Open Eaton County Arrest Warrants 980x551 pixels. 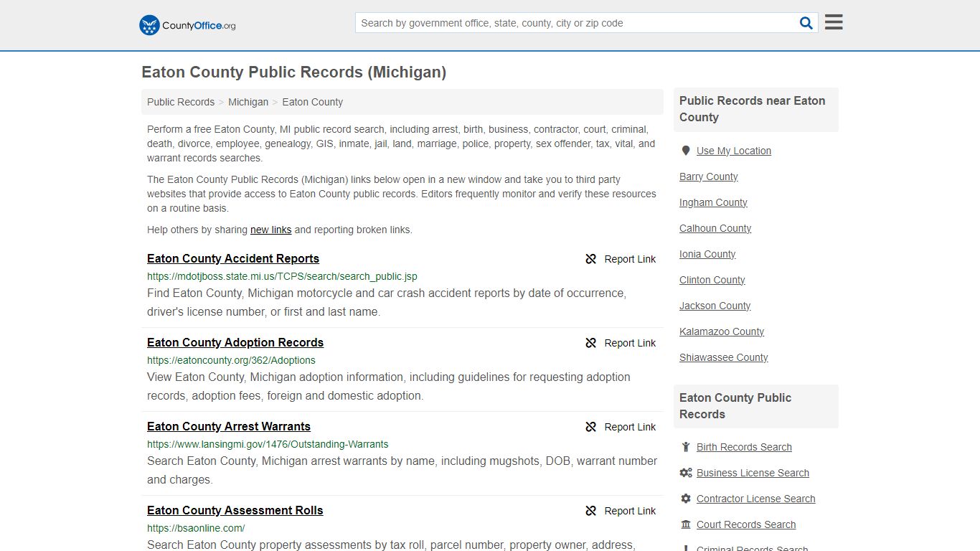pyautogui.click(x=229, y=427)
